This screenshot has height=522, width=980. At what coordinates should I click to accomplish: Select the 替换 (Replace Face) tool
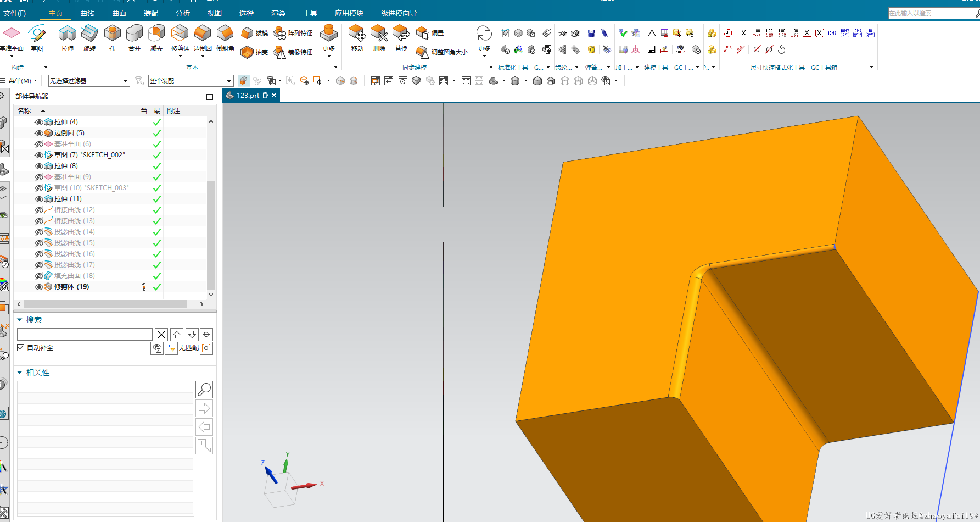[x=401, y=38]
